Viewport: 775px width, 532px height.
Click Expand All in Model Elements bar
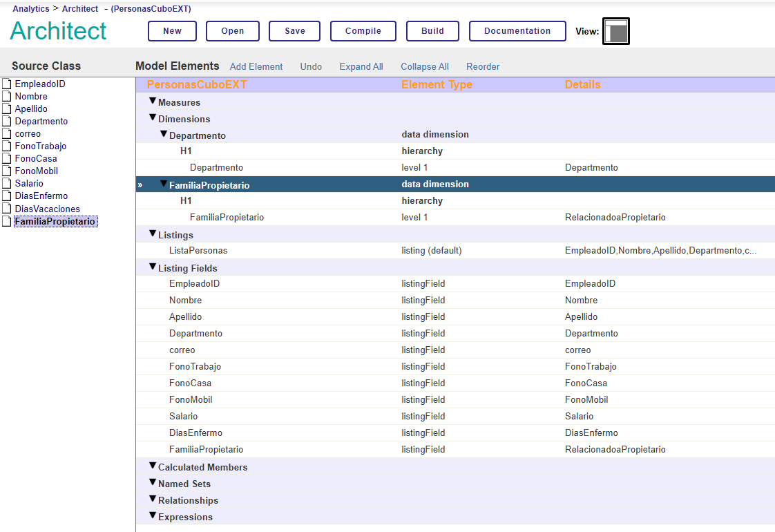point(361,67)
